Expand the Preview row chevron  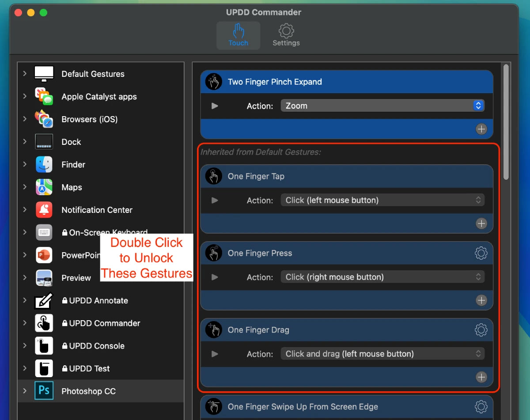pyautogui.click(x=25, y=278)
